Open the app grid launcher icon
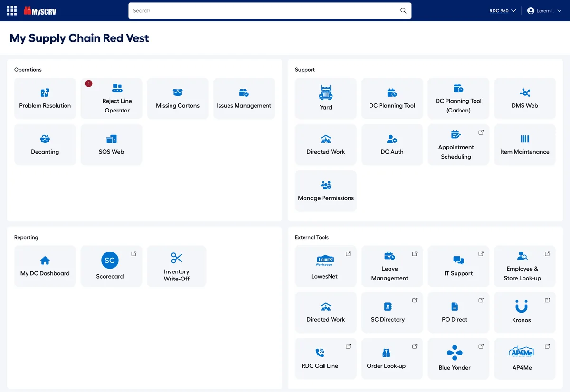 click(12, 10)
